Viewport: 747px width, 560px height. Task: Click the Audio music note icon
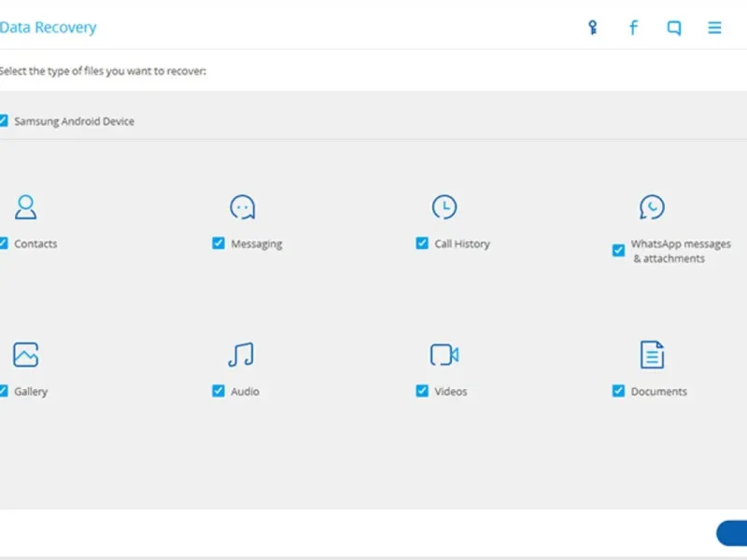coord(241,355)
